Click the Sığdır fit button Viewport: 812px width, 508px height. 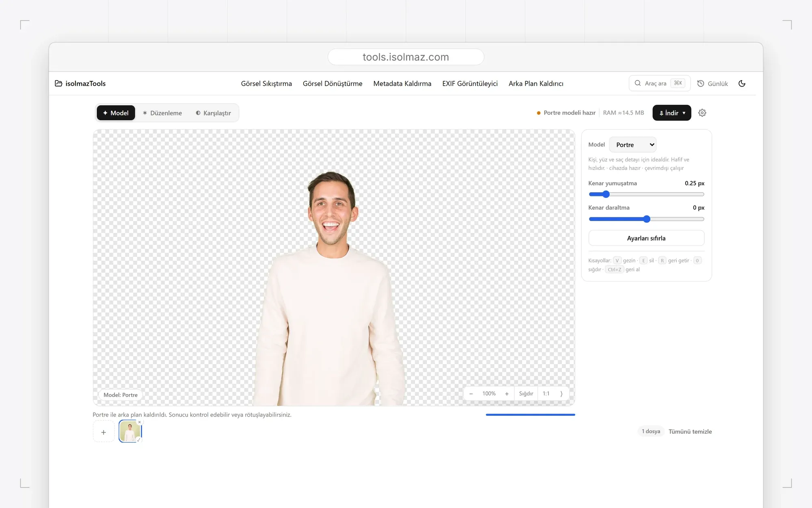[526, 394]
